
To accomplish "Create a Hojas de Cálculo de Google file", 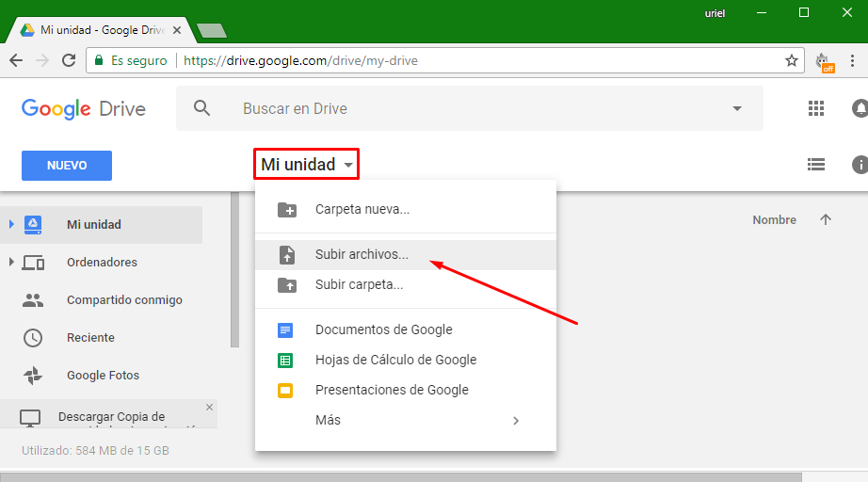I will pyautogui.click(x=406, y=361).
